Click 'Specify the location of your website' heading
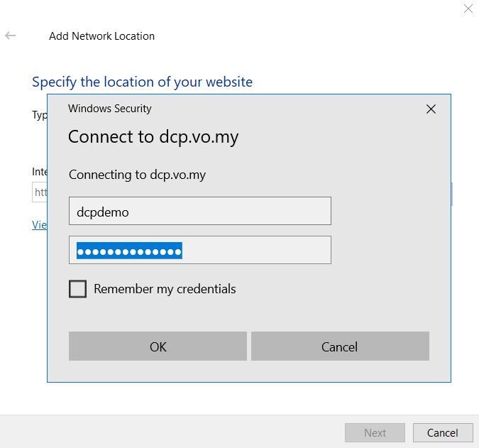The height and width of the screenshot is (448, 479). pos(142,82)
